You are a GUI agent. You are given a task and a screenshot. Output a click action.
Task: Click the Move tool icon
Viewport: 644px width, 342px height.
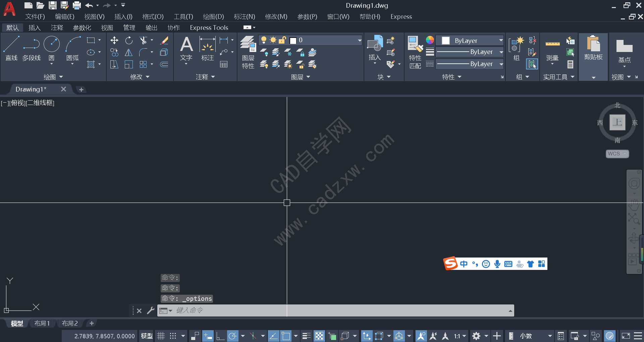tap(114, 41)
